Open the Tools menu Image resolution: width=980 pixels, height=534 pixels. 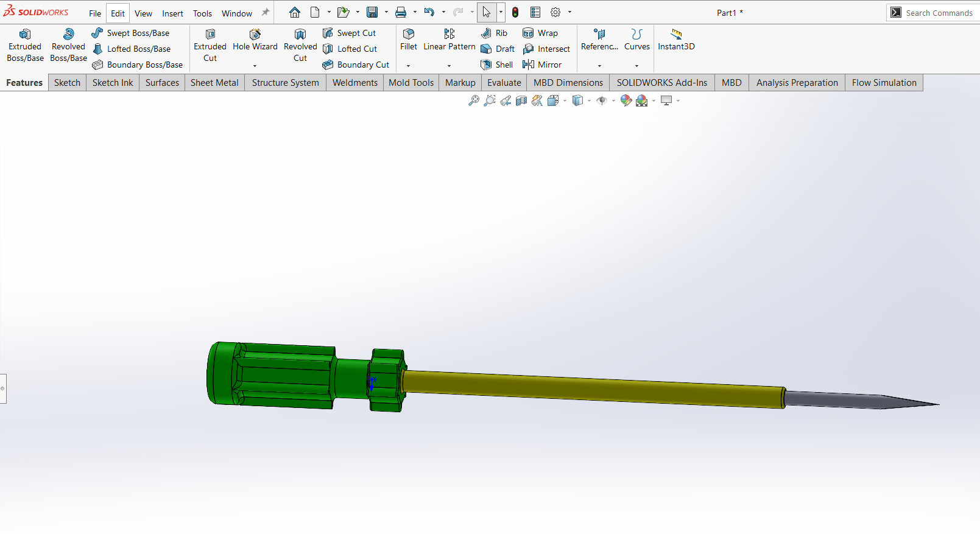[x=202, y=13]
